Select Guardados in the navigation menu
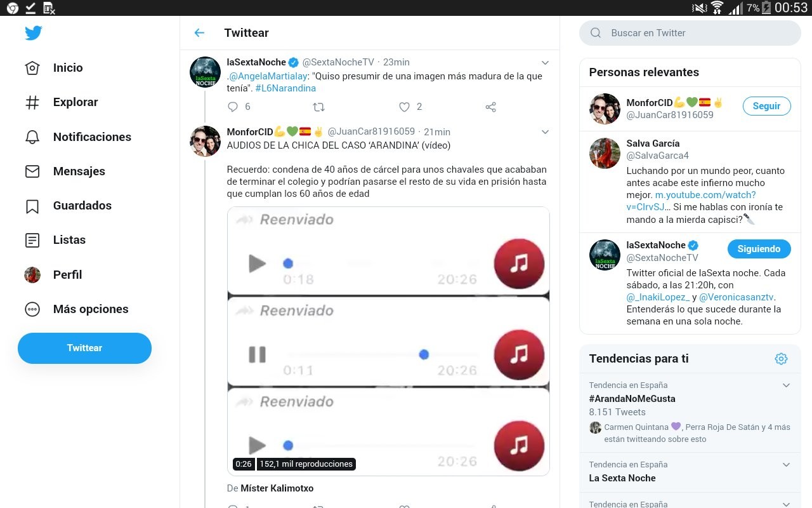812x508 pixels. (x=82, y=206)
